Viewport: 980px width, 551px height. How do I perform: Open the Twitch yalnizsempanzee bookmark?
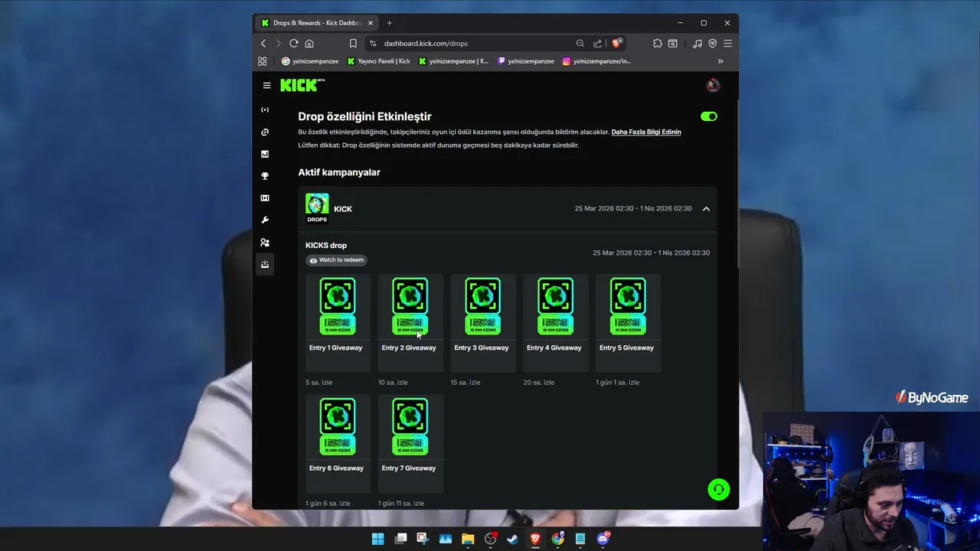pyautogui.click(x=526, y=61)
